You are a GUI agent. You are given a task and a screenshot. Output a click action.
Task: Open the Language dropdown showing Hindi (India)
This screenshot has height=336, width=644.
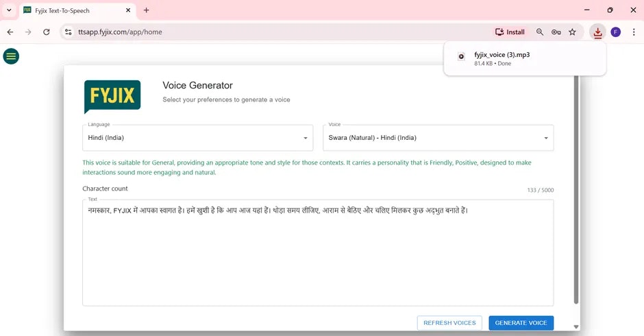(197, 138)
